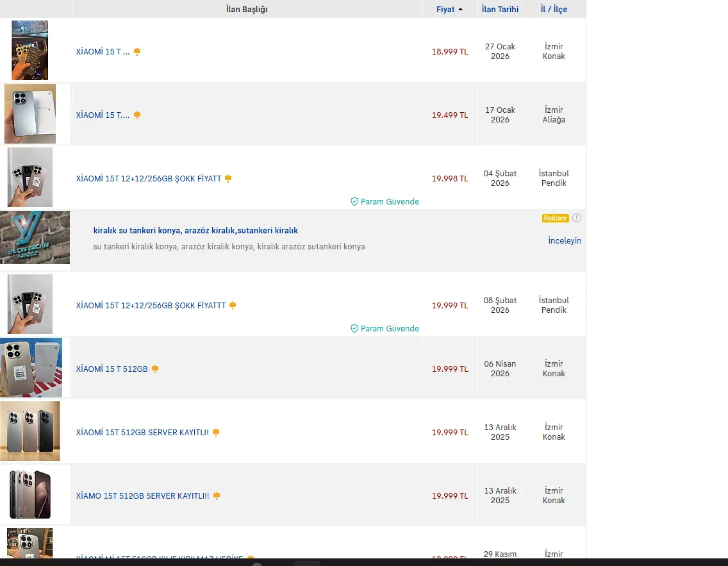Click the date 04 Şubat 2026

[500, 178]
